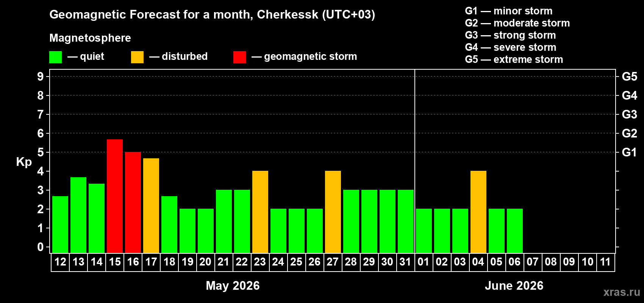644x303 pixels.
Task: Click date cell 15 on the axis
Action: [115, 262]
